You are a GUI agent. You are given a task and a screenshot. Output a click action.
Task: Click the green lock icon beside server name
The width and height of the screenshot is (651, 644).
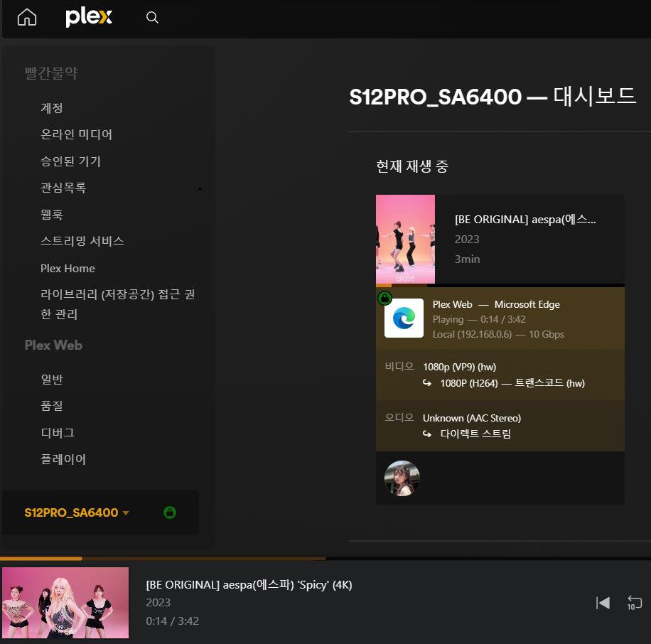tap(169, 512)
